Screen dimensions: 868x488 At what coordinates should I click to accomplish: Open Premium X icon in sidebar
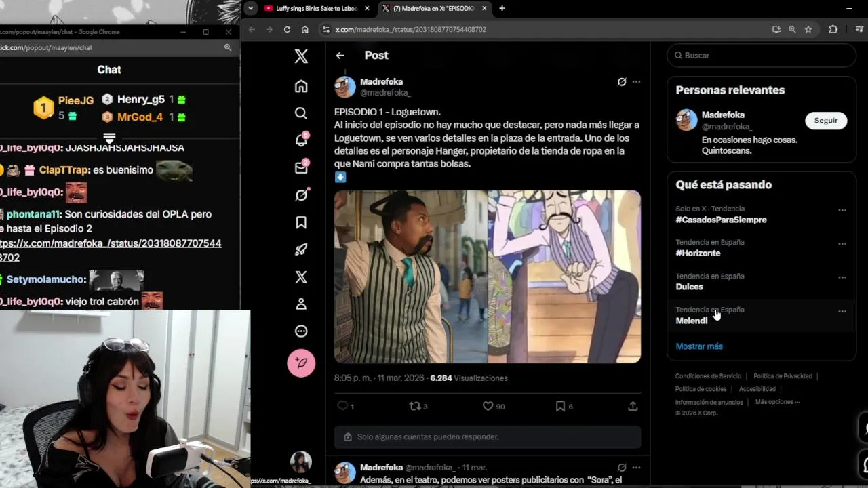[301, 277]
